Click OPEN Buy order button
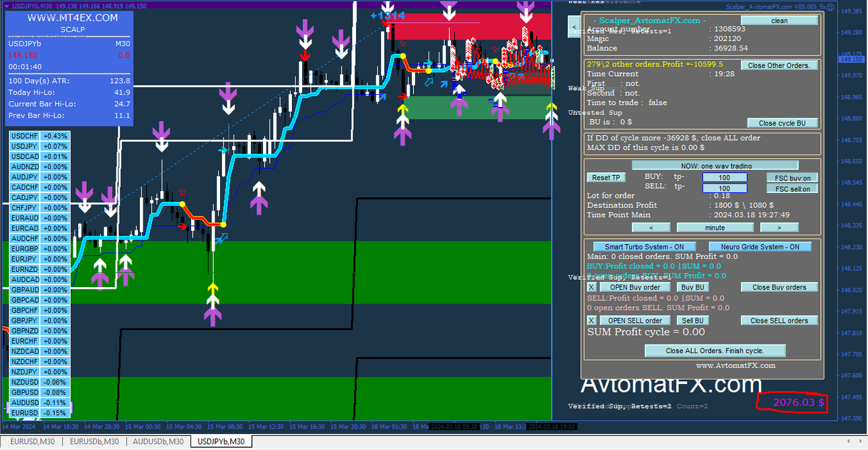Viewport: 868px width, 450px height. [635, 287]
